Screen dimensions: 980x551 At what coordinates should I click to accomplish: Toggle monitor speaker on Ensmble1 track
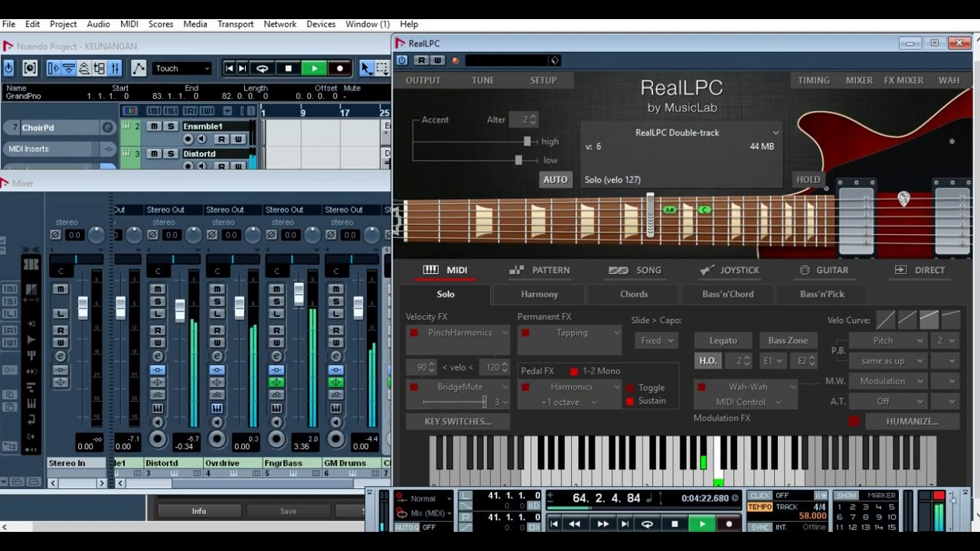click(x=202, y=139)
